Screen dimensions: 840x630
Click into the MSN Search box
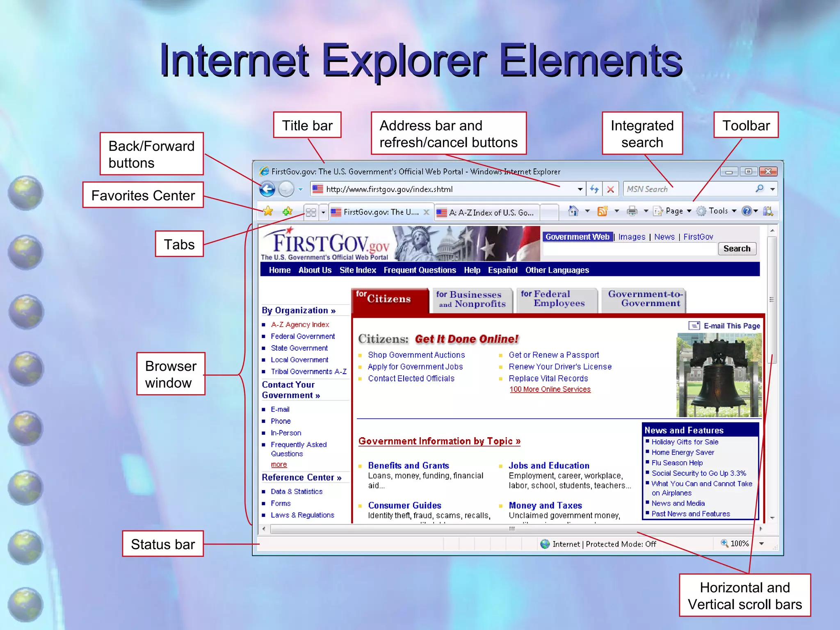(687, 189)
